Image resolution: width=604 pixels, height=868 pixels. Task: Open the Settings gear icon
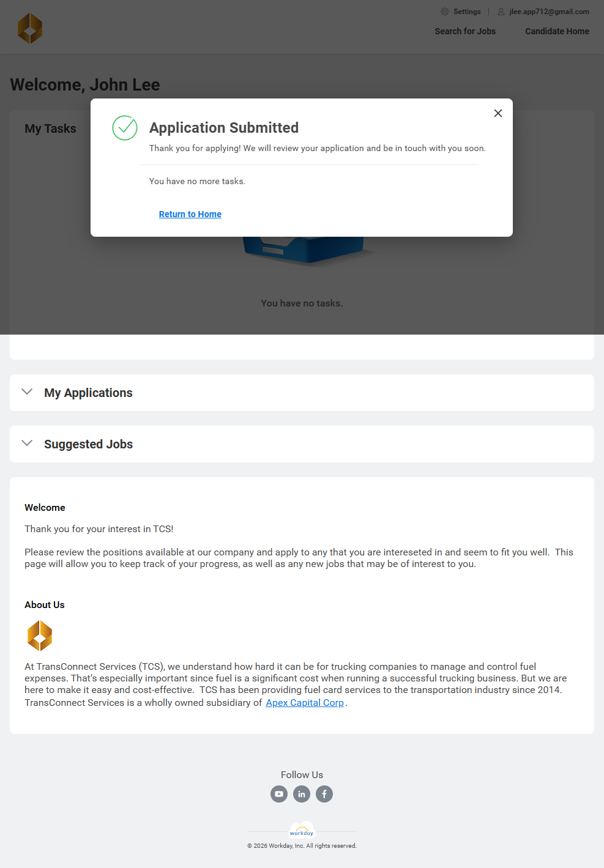(x=445, y=12)
